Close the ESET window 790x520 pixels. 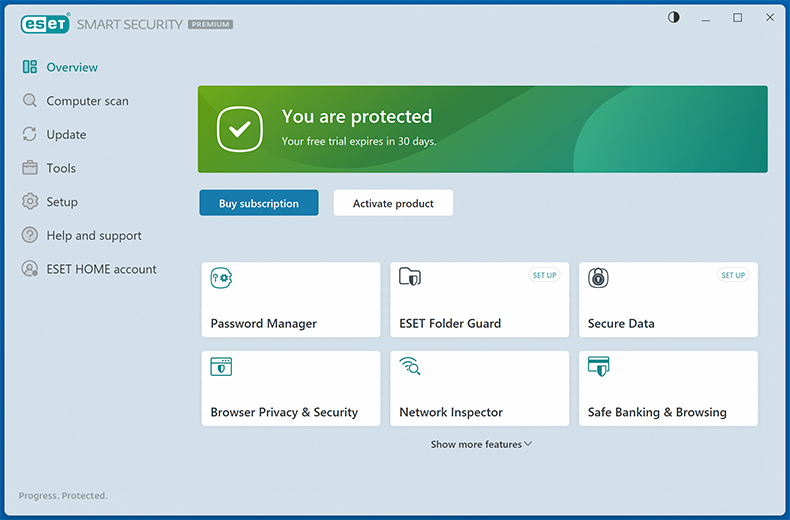(770, 18)
